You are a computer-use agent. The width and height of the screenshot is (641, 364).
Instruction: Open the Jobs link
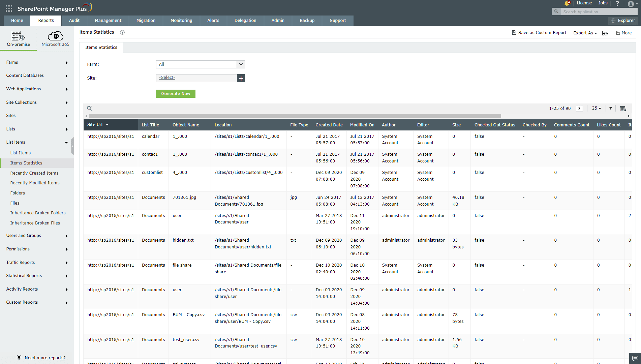point(603,3)
